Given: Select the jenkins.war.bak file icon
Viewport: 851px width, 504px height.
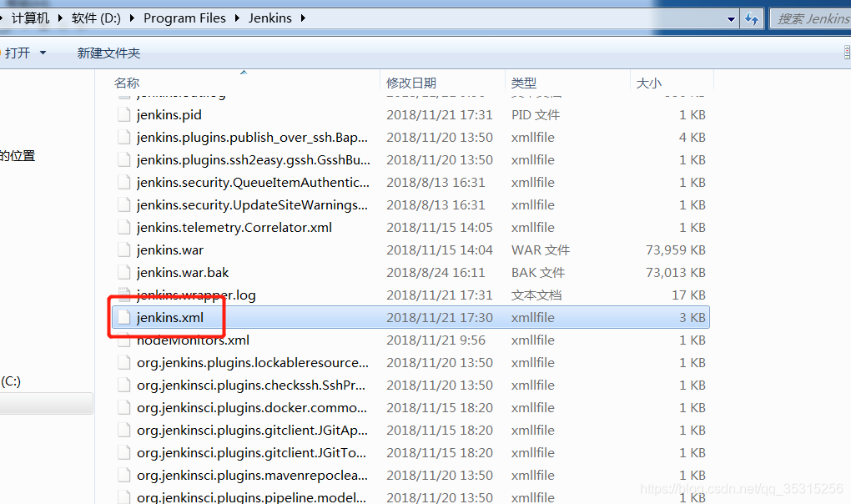Looking at the screenshot, I should [x=124, y=273].
